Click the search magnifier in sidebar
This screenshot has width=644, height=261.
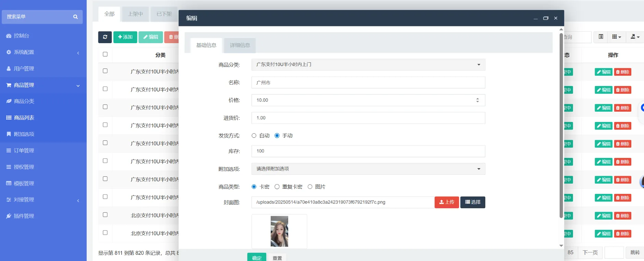pos(75,17)
